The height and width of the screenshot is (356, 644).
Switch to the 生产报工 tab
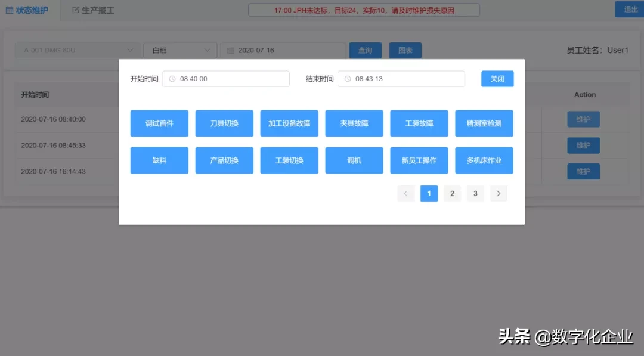[91, 9]
